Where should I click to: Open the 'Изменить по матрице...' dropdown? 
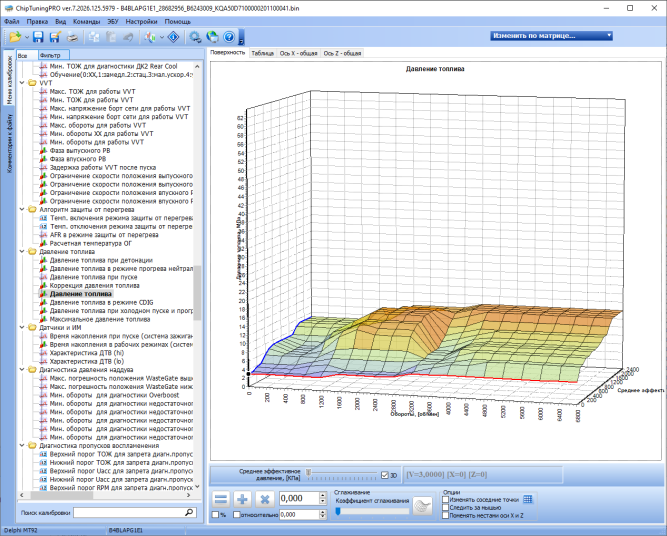(x=551, y=36)
